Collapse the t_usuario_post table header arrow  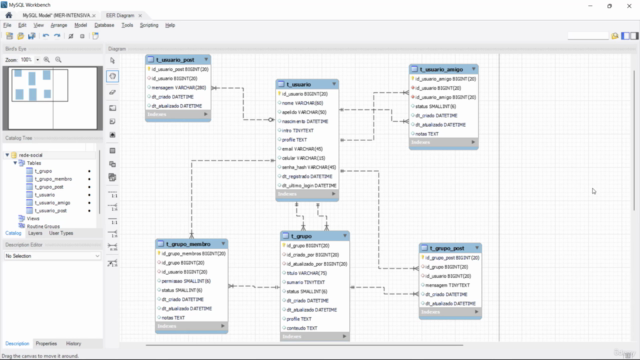pos(206,60)
